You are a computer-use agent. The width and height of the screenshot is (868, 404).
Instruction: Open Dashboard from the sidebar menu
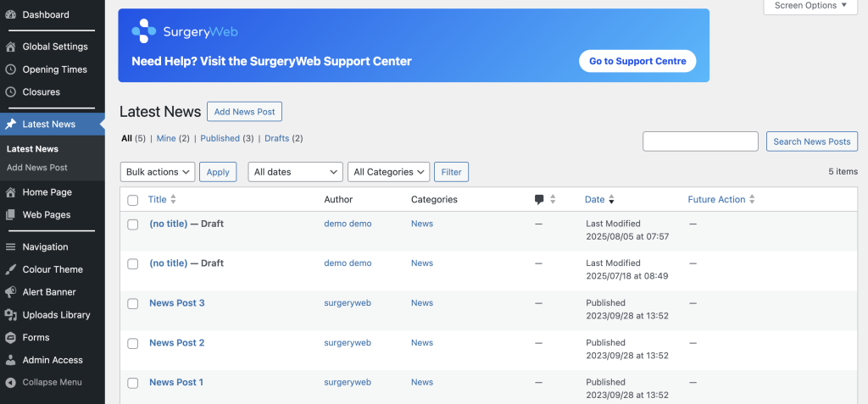[x=46, y=15]
